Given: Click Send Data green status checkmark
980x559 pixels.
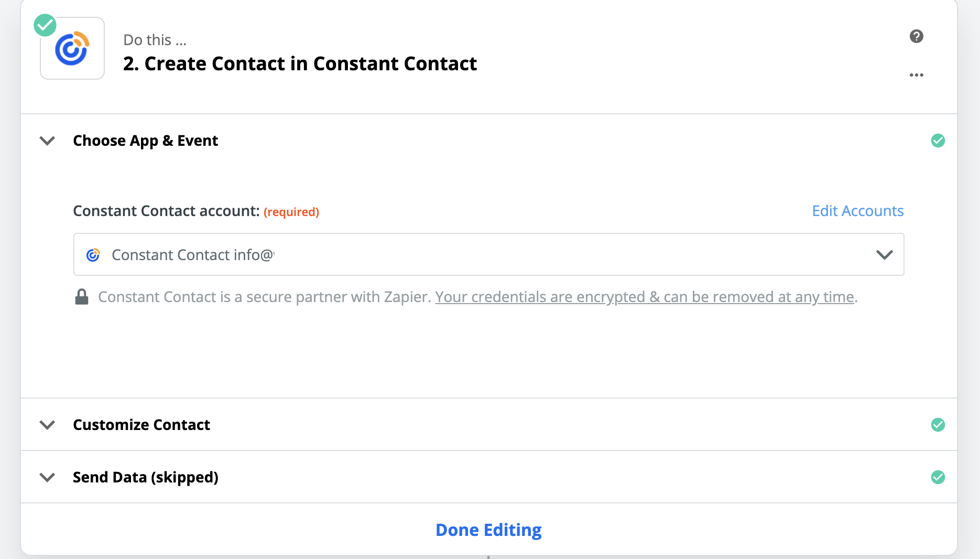Looking at the screenshot, I should click(x=938, y=477).
